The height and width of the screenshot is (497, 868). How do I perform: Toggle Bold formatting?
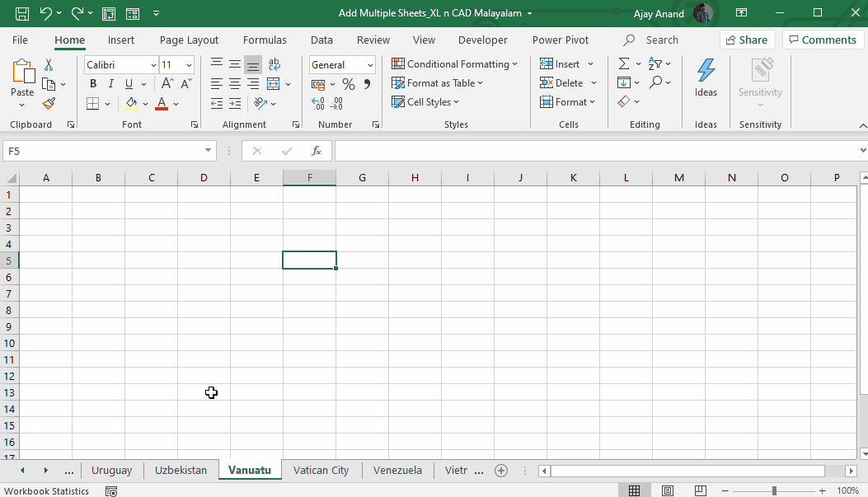pos(93,84)
